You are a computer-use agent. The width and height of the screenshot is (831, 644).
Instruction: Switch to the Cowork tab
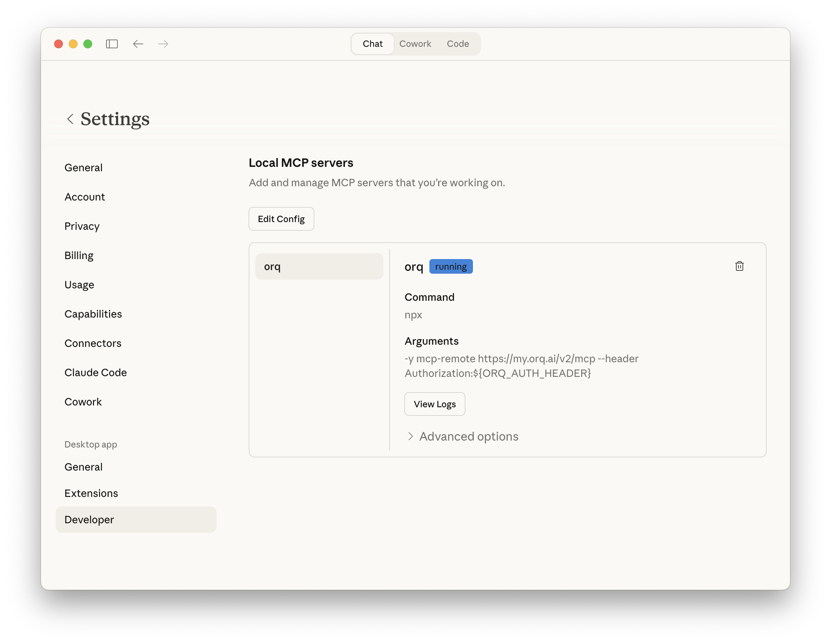point(415,44)
